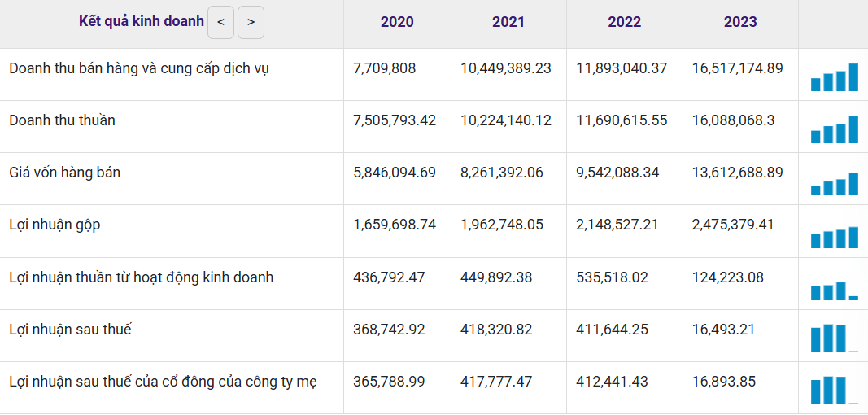
Task: Select the 2021 column header
Action: point(508,22)
